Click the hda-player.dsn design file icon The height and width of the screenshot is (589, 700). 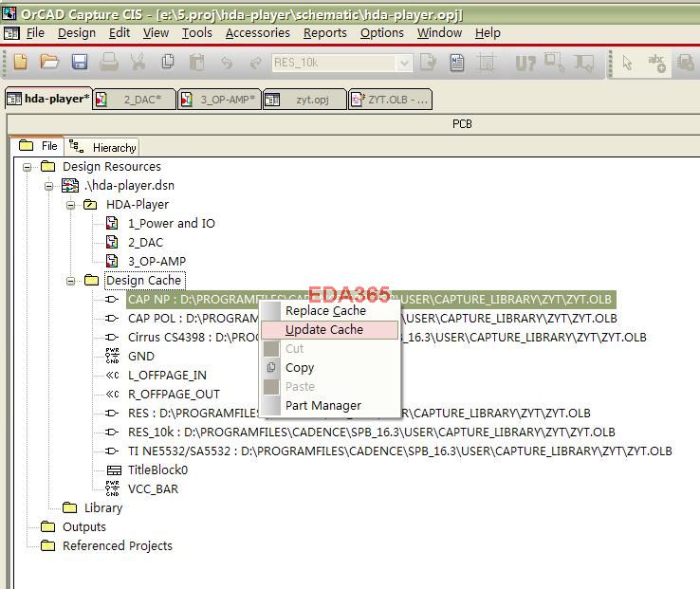[70, 186]
